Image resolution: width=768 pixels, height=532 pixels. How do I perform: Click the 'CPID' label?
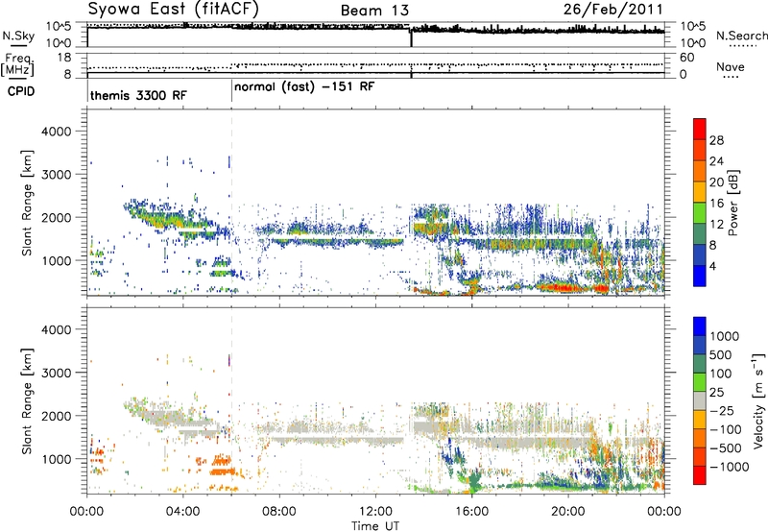pos(21,91)
